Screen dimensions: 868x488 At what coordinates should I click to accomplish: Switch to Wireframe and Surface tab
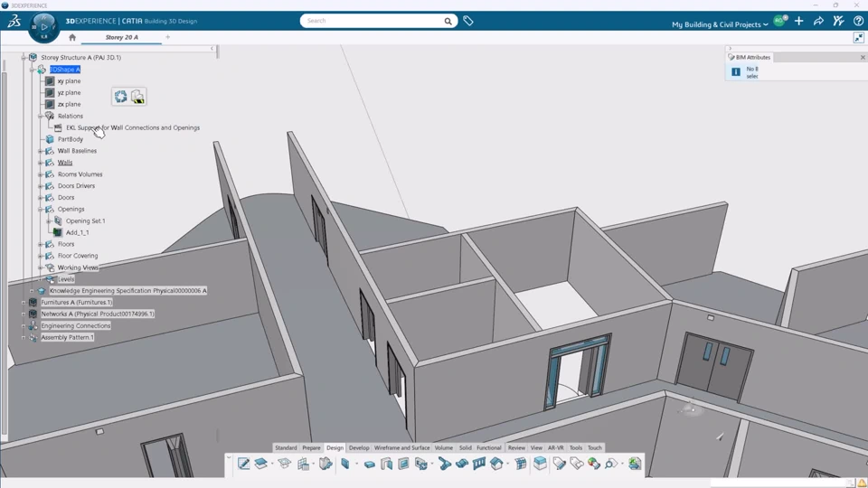(x=401, y=447)
